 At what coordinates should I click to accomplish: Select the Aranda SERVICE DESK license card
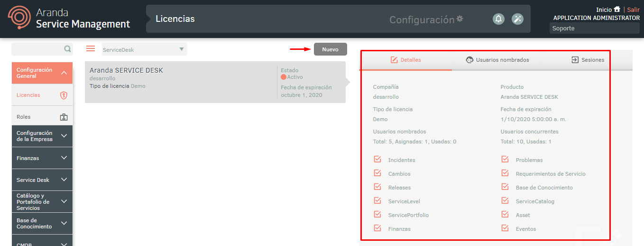215,82
